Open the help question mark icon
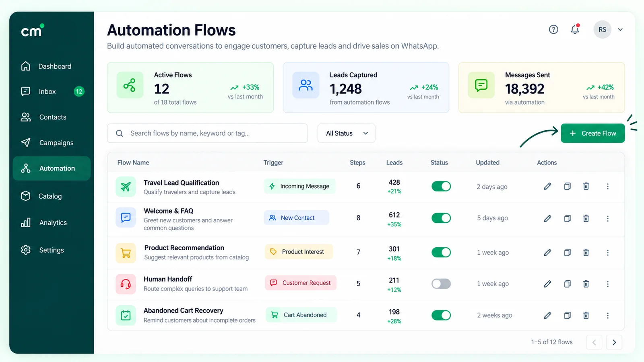 553,29
